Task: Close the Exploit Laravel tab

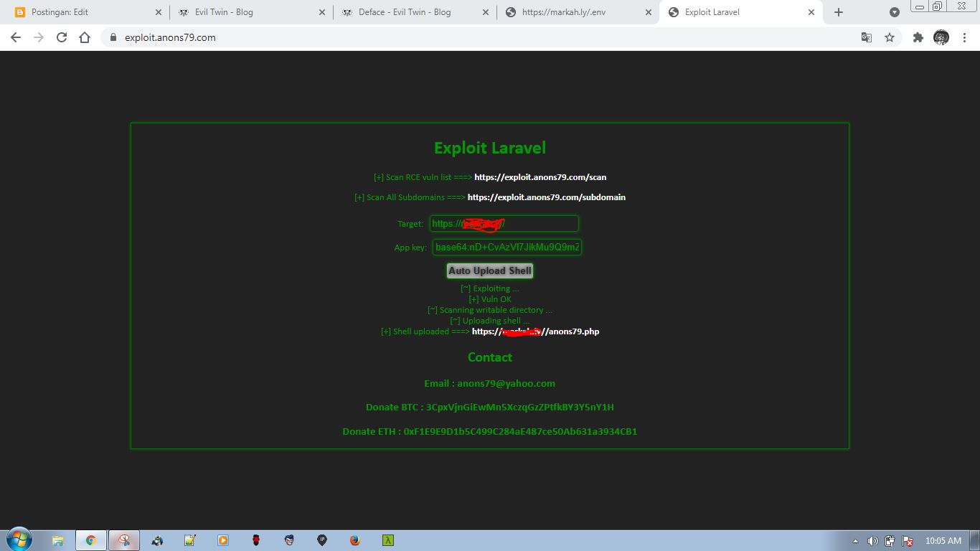Action: 811,12
